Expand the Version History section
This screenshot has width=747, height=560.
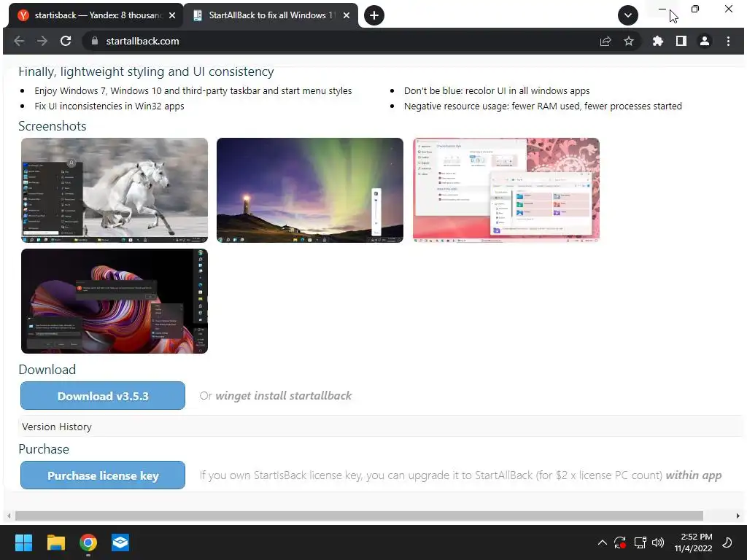pos(380,427)
